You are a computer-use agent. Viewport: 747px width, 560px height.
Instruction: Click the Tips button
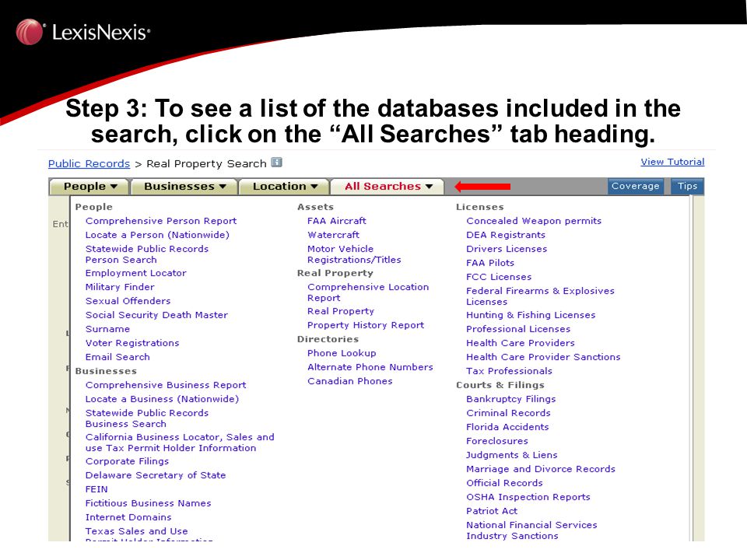coord(687,186)
